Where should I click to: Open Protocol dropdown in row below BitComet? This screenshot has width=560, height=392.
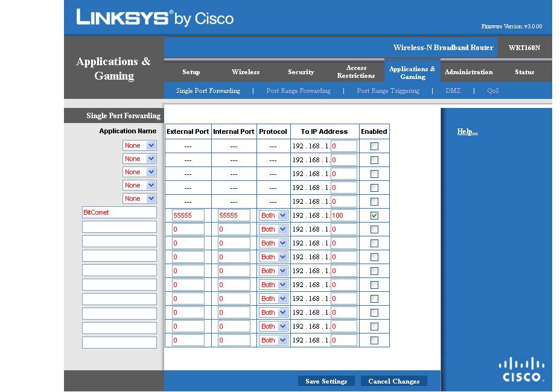click(x=273, y=230)
